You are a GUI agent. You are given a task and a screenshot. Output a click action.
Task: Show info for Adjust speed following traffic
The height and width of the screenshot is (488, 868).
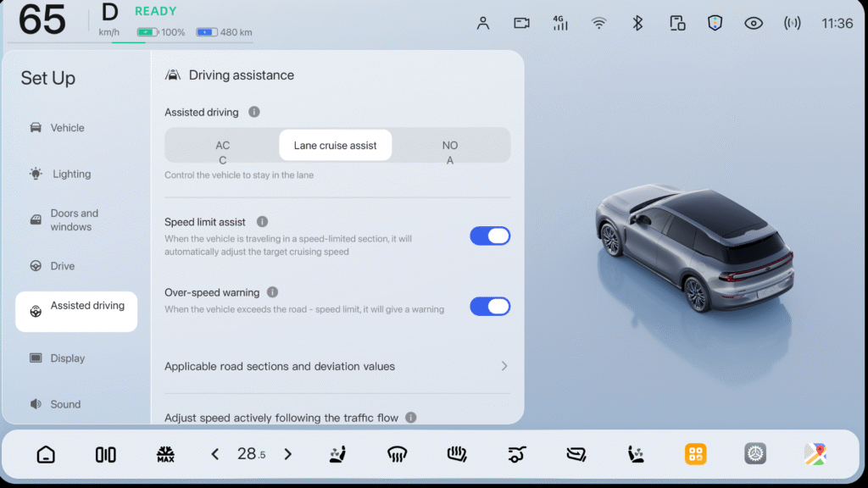411,418
